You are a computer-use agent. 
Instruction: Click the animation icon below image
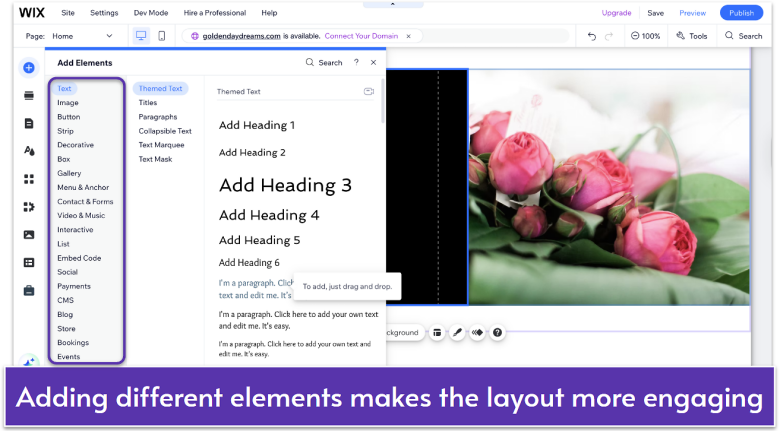[477, 332]
